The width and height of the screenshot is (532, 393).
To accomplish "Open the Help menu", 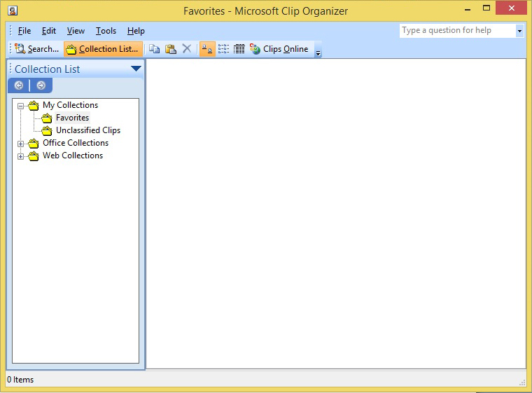I will (136, 31).
